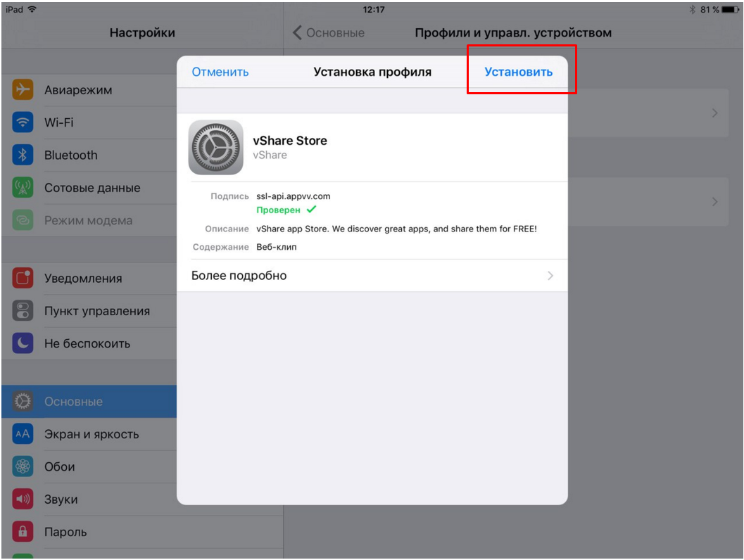Tap the Содержание field label
This screenshot has width=744, height=560.
point(220,247)
